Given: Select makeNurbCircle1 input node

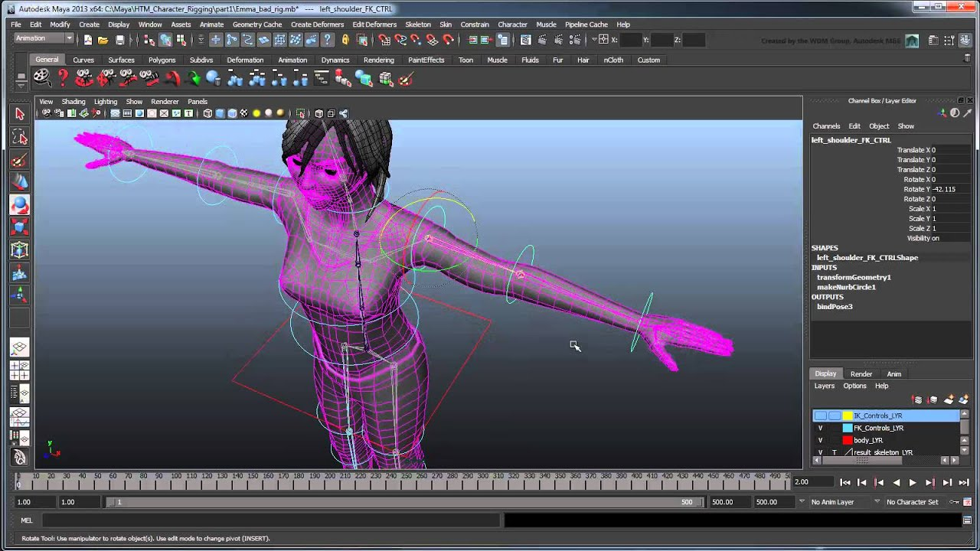Looking at the screenshot, I should point(846,287).
